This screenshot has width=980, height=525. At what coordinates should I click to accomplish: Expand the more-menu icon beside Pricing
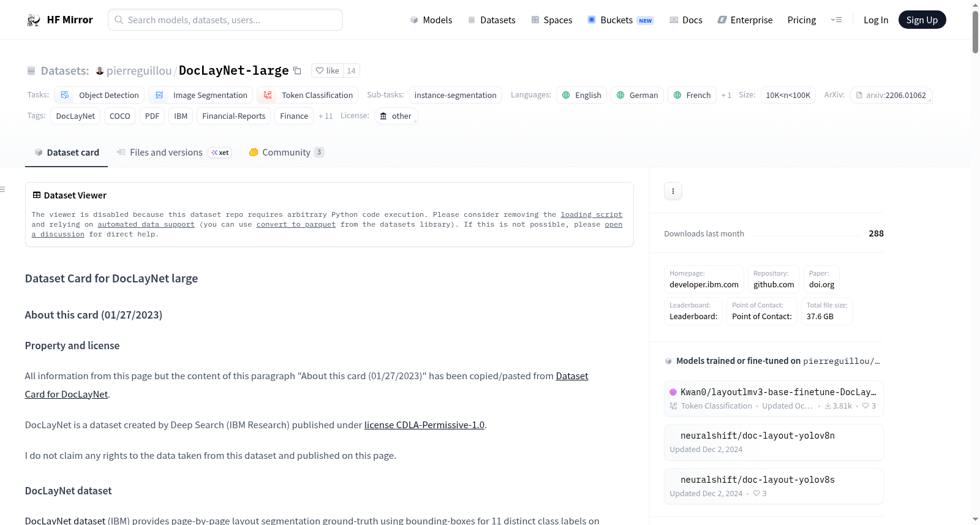click(x=836, y=20)
